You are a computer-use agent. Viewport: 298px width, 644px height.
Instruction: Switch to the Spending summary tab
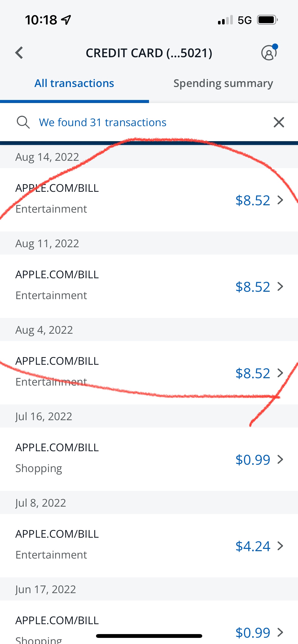pyautogui.click(x=223, y=83)
